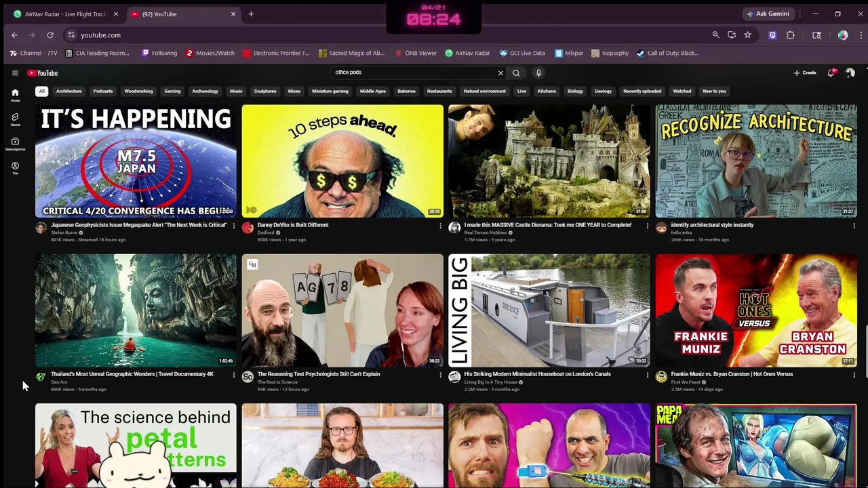Click the YouTube search magnifier button
This screenshot has height=488, width=868.
click(516, 73)
